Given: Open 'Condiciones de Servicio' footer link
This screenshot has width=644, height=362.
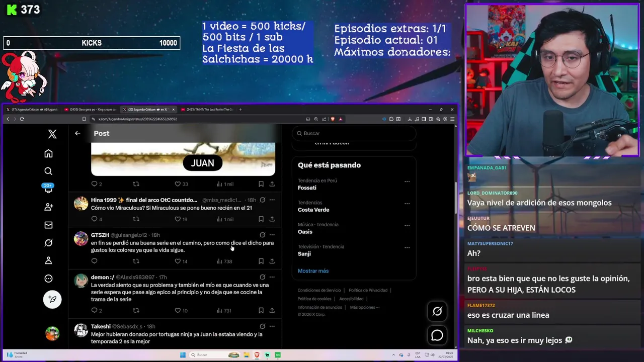Looking at the screenshot, I should point(319,290).
